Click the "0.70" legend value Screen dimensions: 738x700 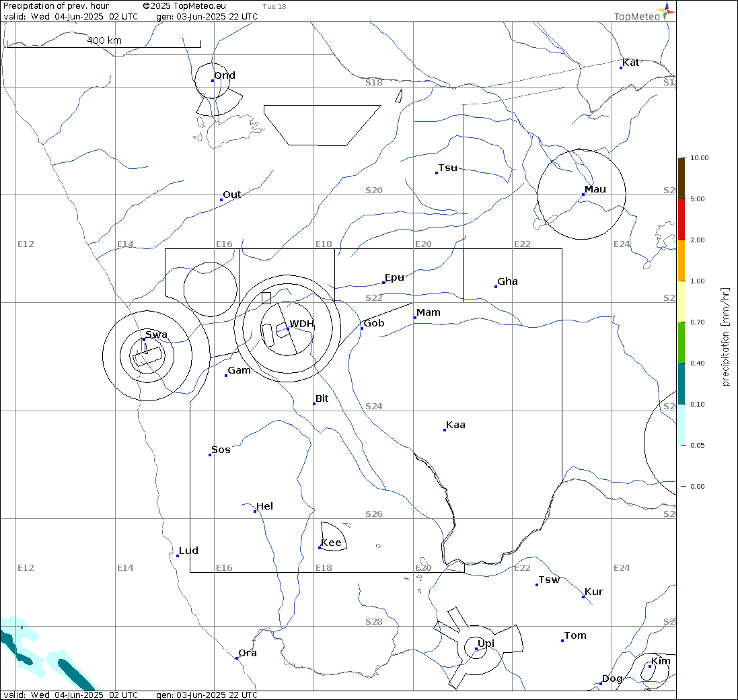click(x=698, y=322)
